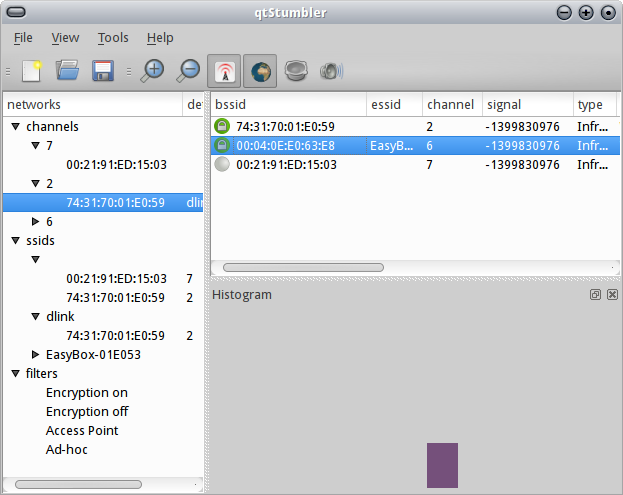Click the dlink tree label

[x=60, y=317]
